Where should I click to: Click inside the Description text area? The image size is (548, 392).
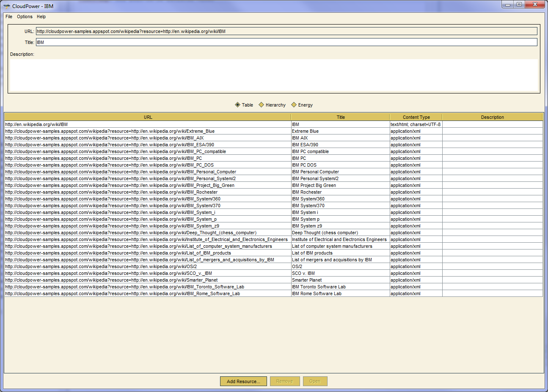tap(274, 75)
